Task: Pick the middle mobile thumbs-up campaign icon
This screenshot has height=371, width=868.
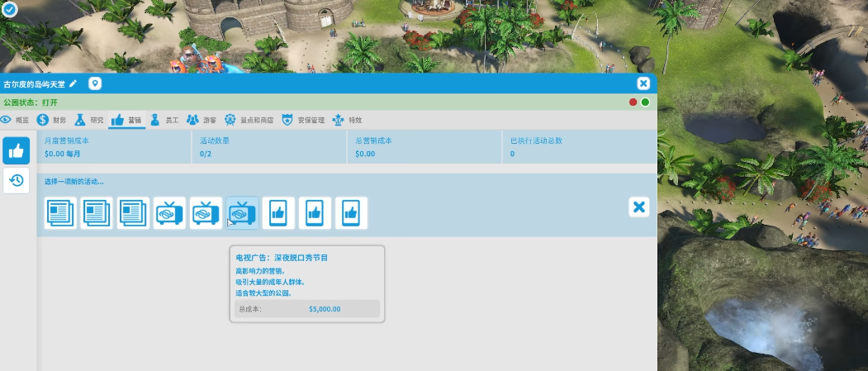Action: pos(315,213)
